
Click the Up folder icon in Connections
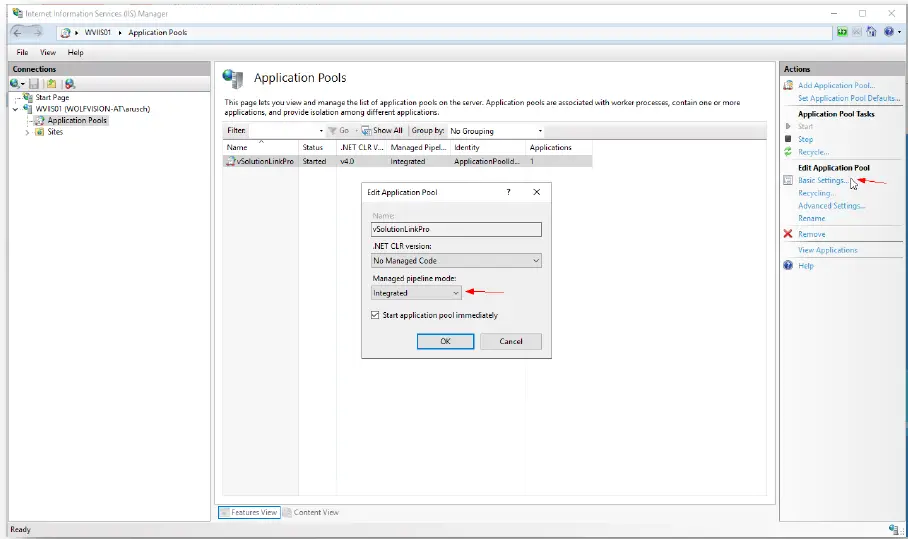[51, 84]
